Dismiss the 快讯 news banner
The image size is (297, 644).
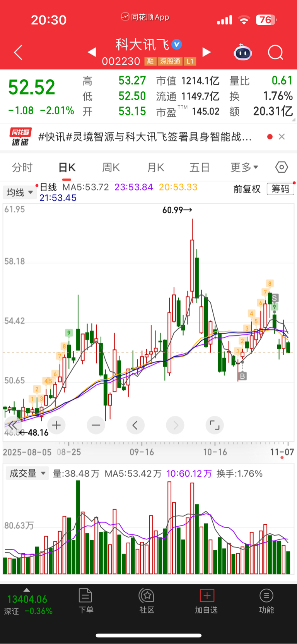[x=282, y=137]
